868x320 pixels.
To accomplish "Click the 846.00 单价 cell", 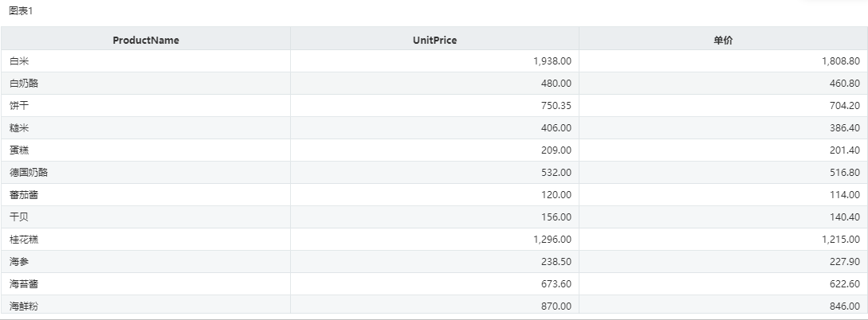I will pyautogui.click(x=723, y=305).
